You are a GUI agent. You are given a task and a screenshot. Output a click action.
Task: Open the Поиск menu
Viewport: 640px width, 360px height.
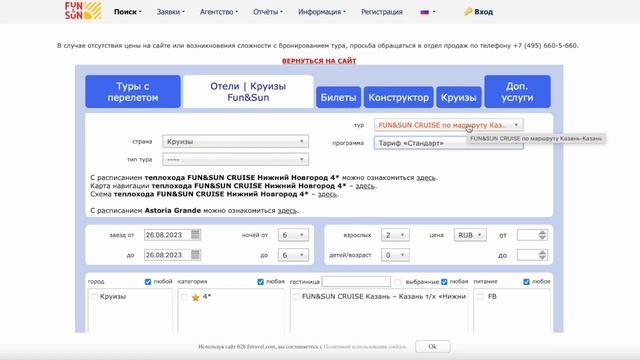click(x=127, y=12)
